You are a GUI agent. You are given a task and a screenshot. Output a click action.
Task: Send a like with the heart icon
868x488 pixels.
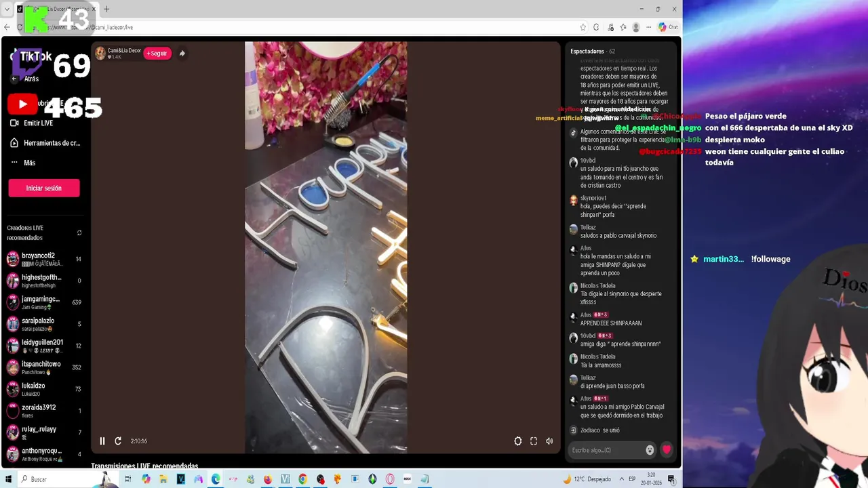667,450
